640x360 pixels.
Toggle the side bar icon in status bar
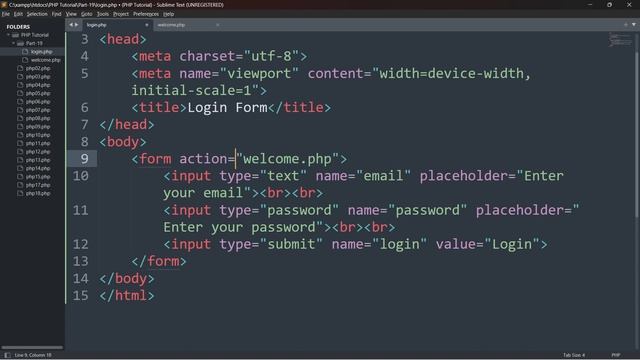[x=7, y=355]
